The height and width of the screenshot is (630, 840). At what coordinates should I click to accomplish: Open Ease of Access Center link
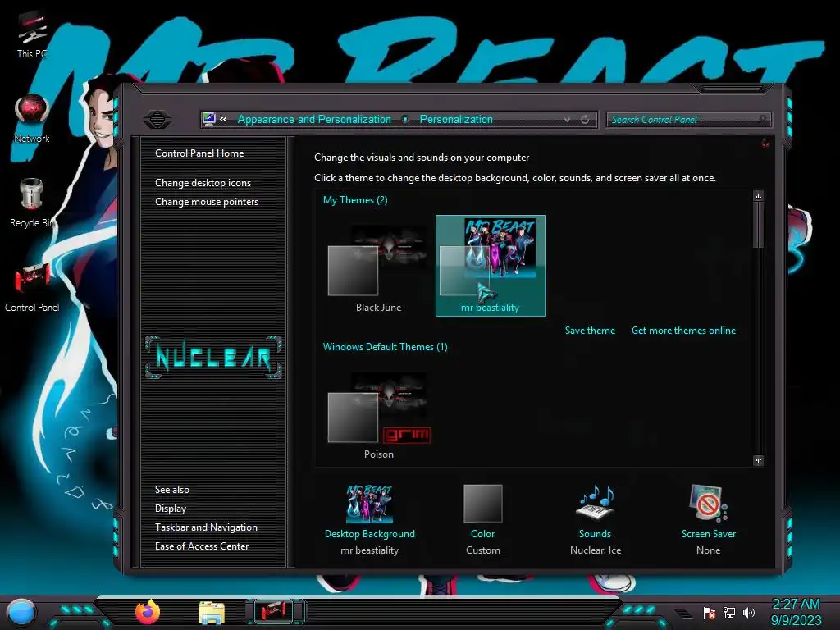[x=202, y=546]
